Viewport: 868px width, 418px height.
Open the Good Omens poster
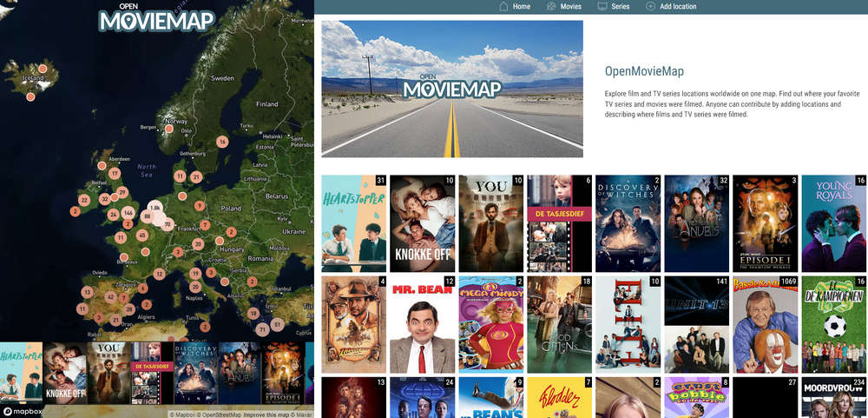560,325
